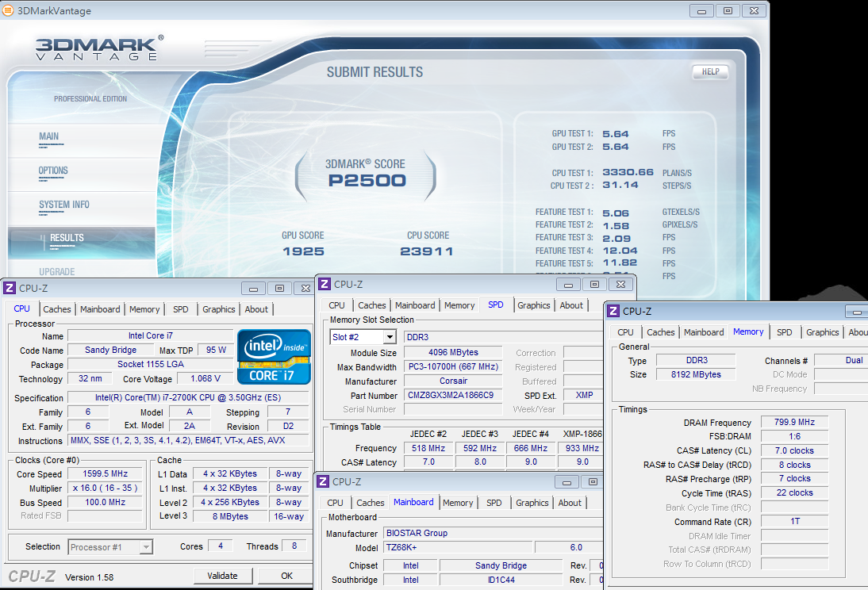Click the Core Speed value 1599.5 MHz
This screenshot has height=590, width=868.
pyautogui.click(x=106, y=473)
